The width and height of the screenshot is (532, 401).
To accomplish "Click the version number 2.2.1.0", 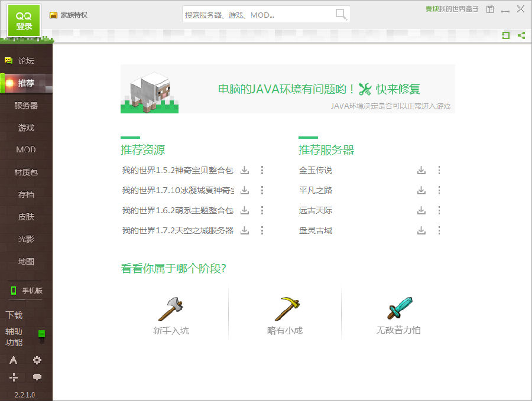I will 24,395.
